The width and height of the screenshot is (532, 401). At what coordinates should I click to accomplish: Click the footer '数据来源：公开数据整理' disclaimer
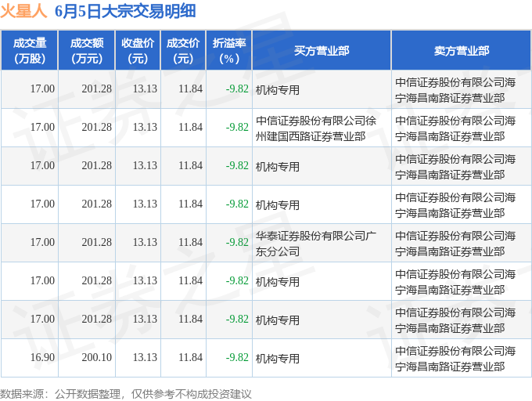click(125, 394)
